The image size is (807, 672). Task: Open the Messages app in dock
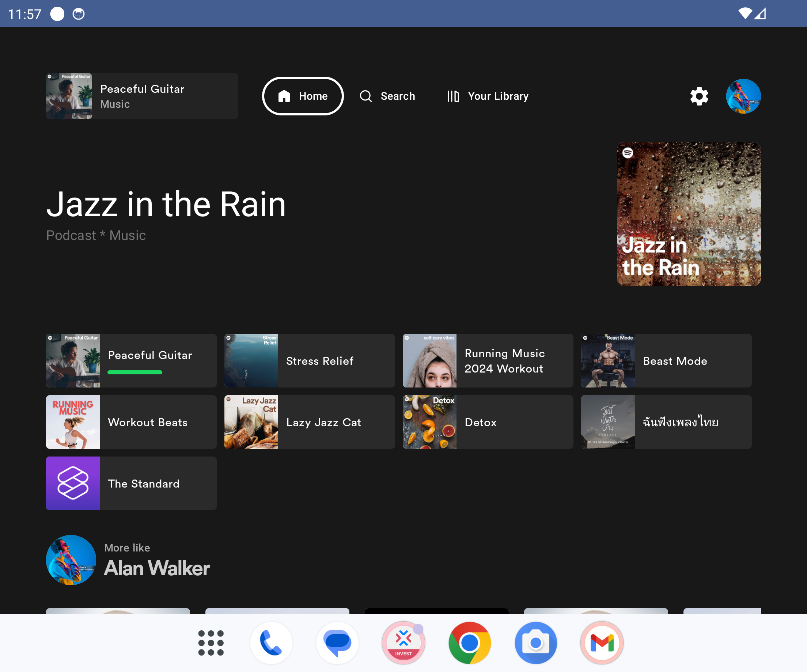coord(337,642)
